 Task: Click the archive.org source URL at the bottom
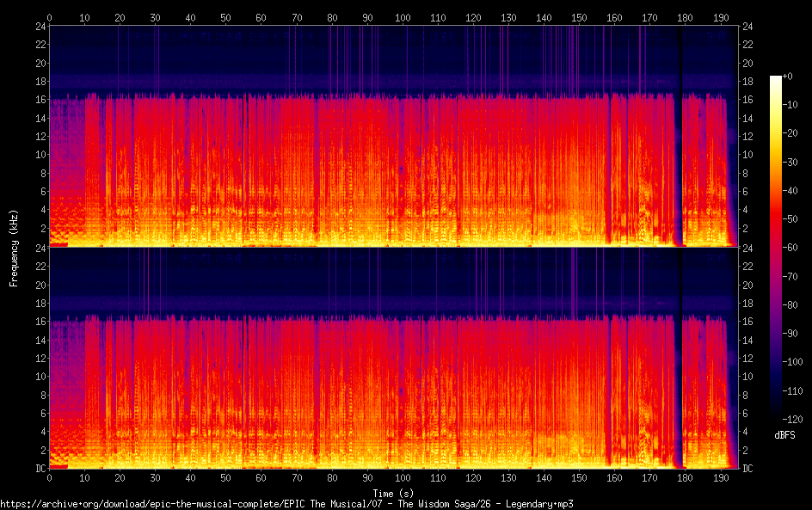pyautogui.click(x=286, y=504)
